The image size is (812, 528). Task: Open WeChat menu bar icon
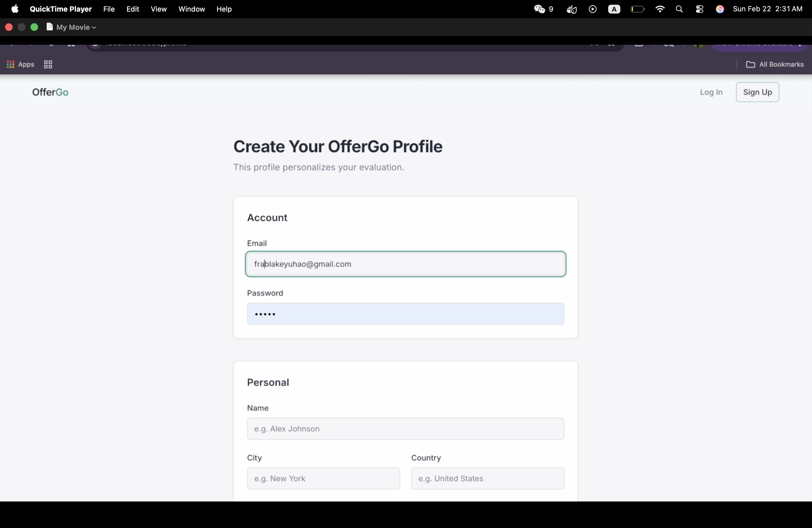click(x=540, y=9)
